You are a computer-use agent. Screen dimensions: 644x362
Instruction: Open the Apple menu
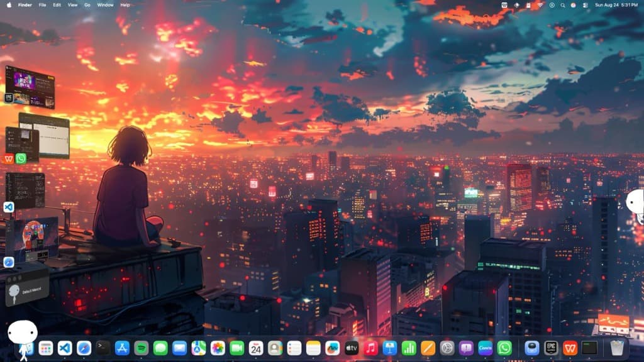click(x=9, y=5)
